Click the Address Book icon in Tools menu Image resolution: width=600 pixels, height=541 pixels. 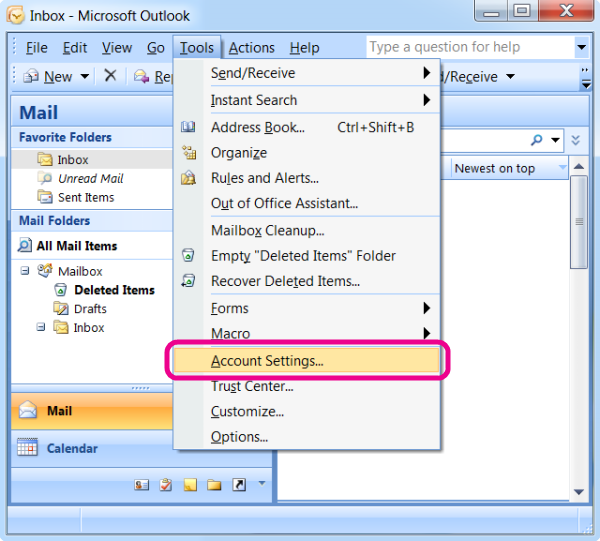(x=188, y=127)
